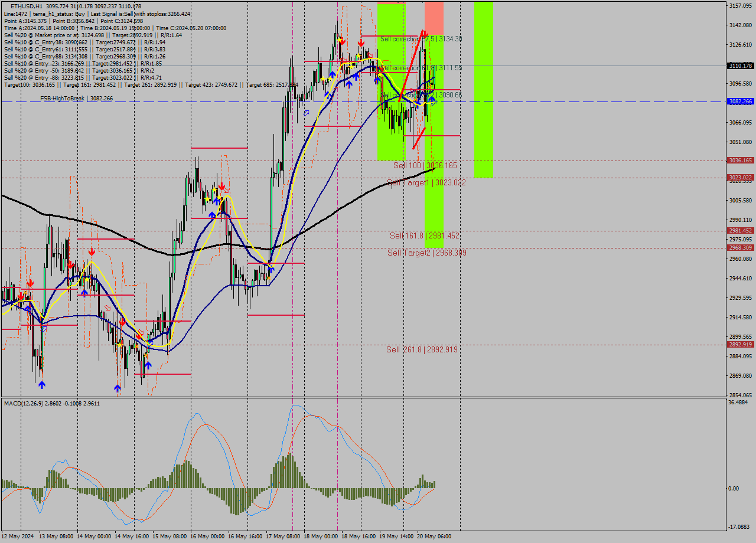Click the 20 May 06:00 date axis label
The width and height of the screenshot is (756, 543).
(x=435, y=538)
